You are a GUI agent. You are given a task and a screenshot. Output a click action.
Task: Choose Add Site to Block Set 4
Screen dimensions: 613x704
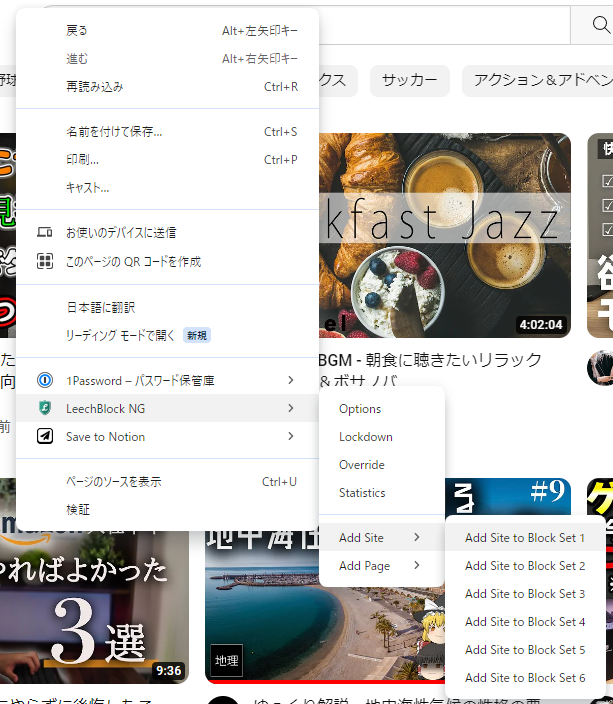[x=525, y=622]
